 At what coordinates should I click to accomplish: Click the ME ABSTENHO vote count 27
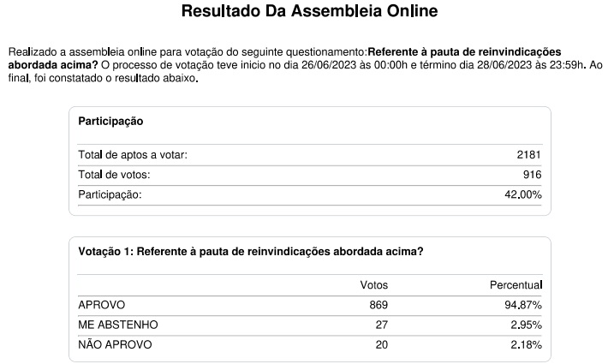click(x=382, y=325)
